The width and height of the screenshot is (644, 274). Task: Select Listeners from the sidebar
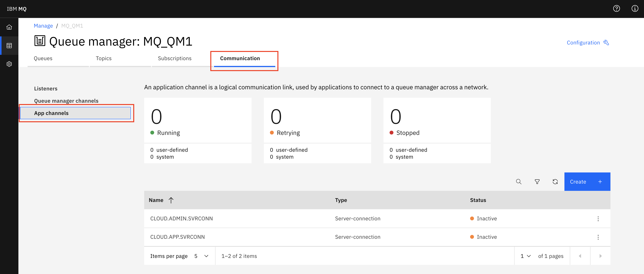46,88
